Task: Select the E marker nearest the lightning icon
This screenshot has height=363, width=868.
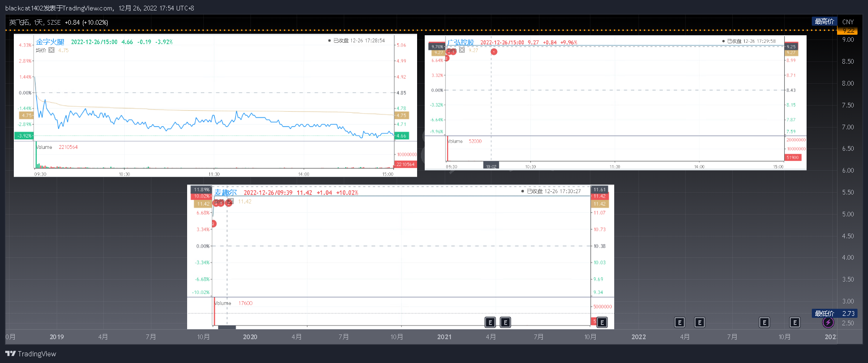Action: pyautogui.click(x=795, y=323)
